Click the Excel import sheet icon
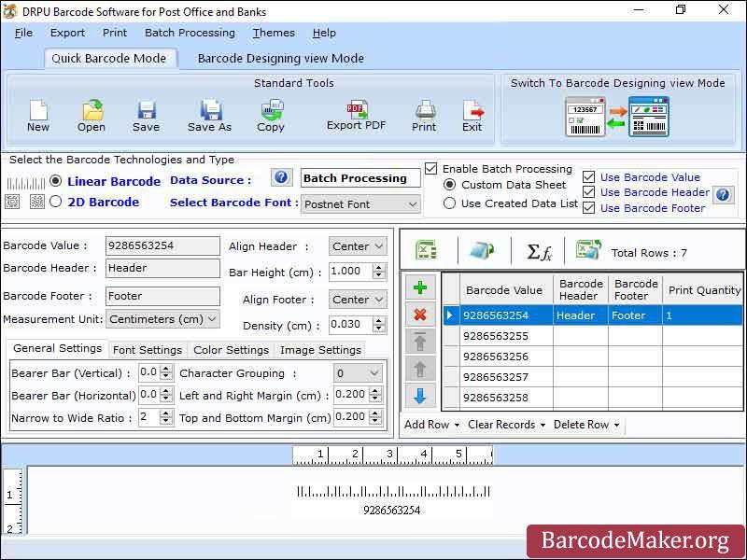Screen dimensions: 747x560 click(x=426, y=250)
